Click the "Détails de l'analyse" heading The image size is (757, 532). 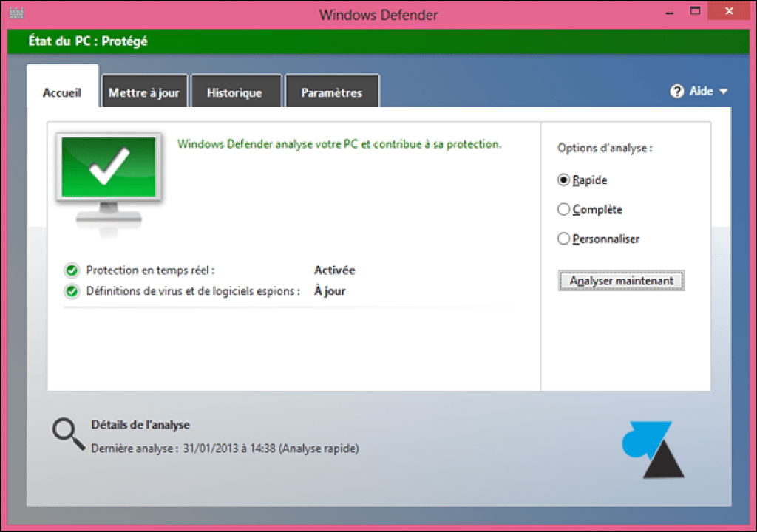[140, 425]
